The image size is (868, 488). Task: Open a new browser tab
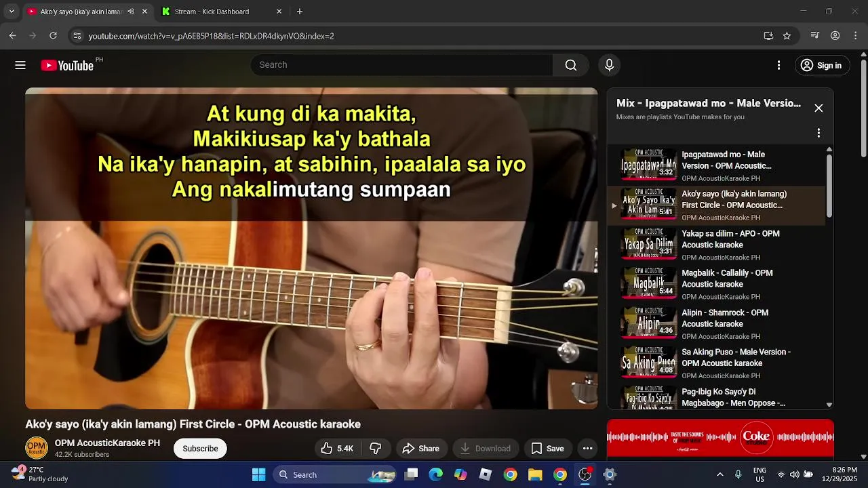300,12
